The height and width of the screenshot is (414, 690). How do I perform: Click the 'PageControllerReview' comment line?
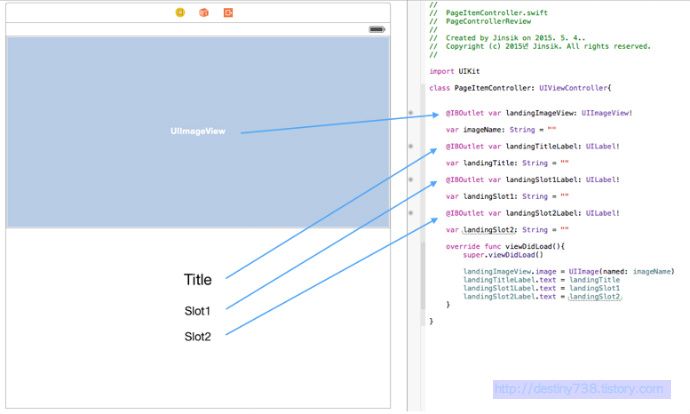point(480,21)
